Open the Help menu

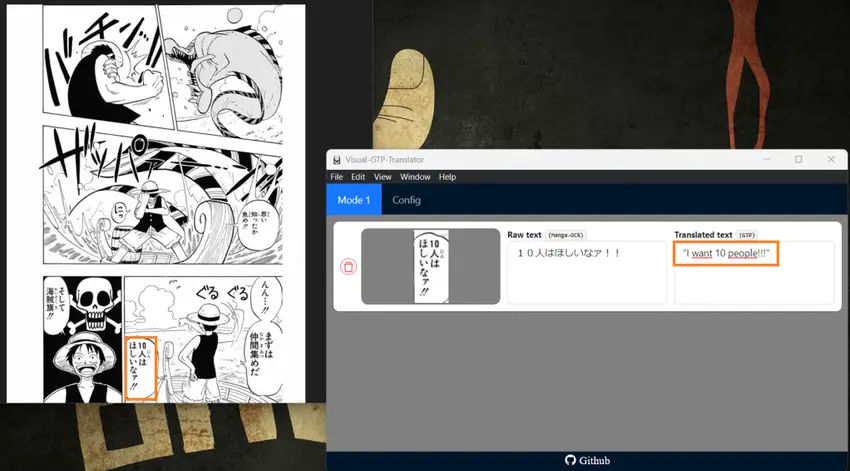447,177
